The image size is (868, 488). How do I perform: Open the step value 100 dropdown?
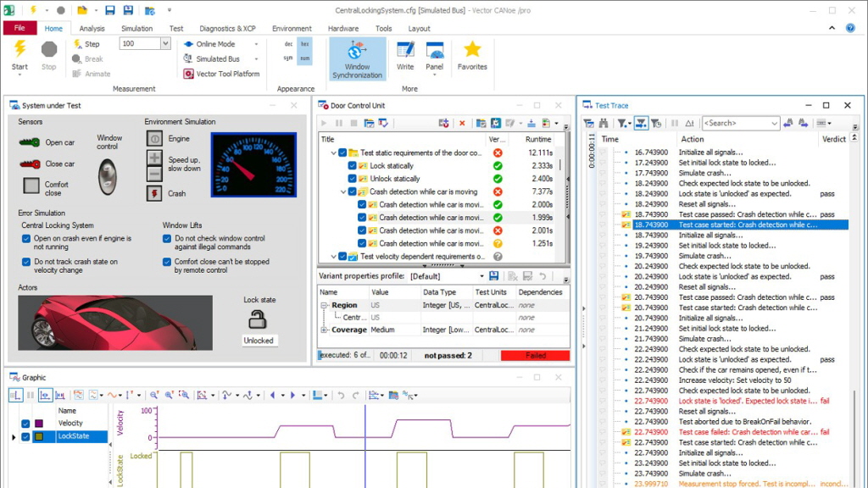point(165,44)
